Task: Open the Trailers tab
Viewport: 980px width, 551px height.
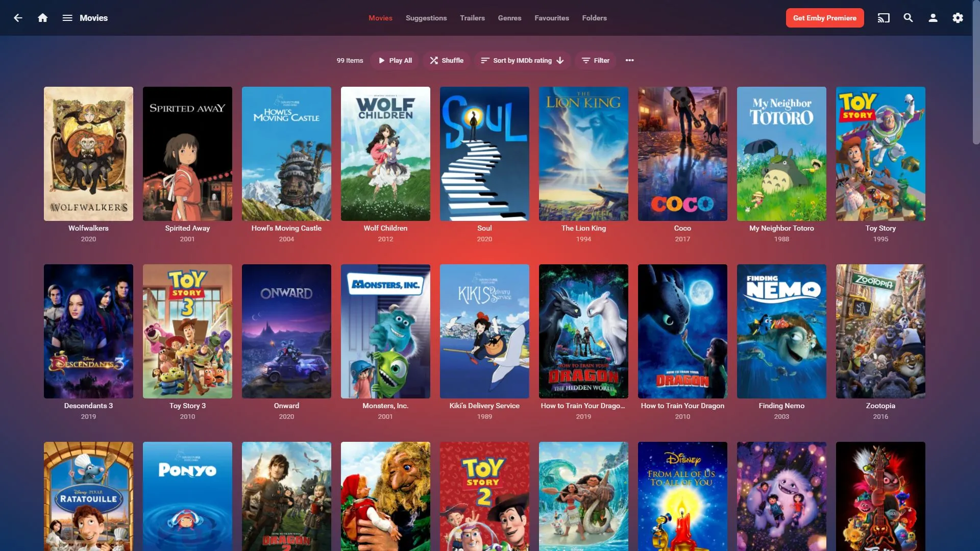Action: [x=473, y=18]
